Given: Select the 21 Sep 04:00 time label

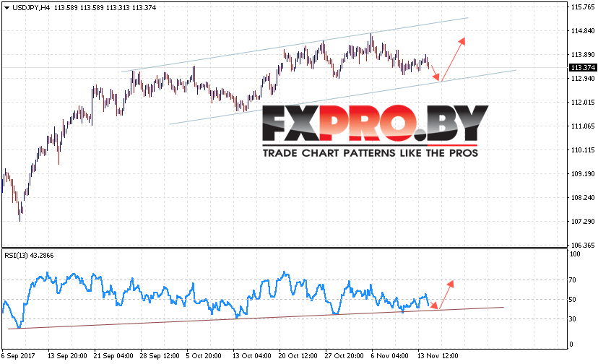Looking at the screenshot, I should (113, 356).
